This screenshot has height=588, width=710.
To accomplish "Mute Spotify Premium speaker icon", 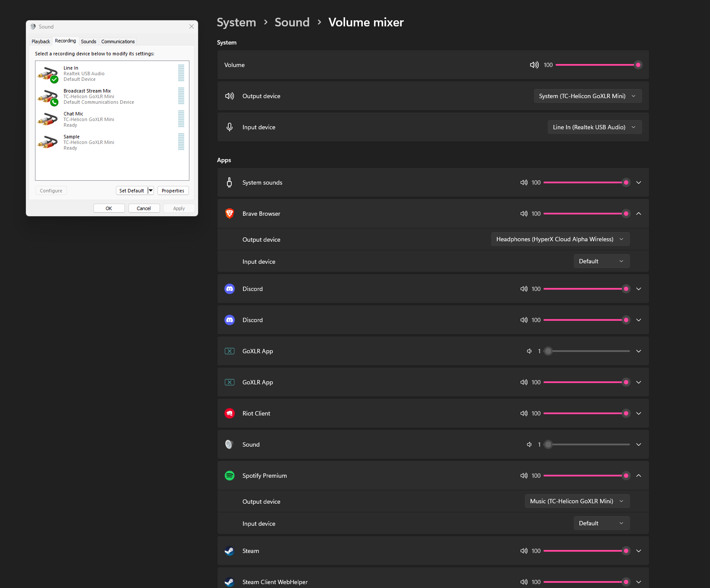I will (524, 476).
